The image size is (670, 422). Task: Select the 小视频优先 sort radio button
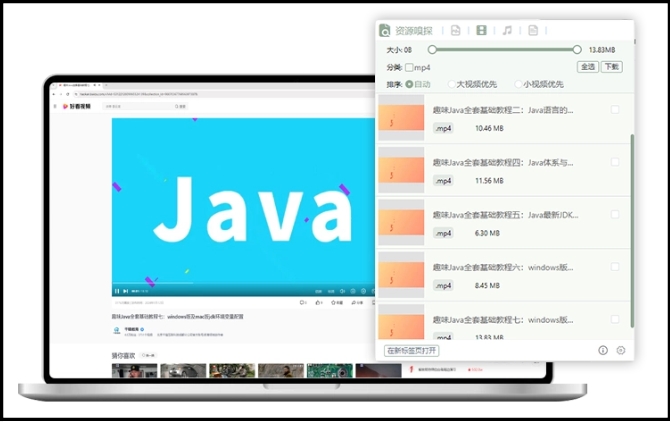click(518, 84)
